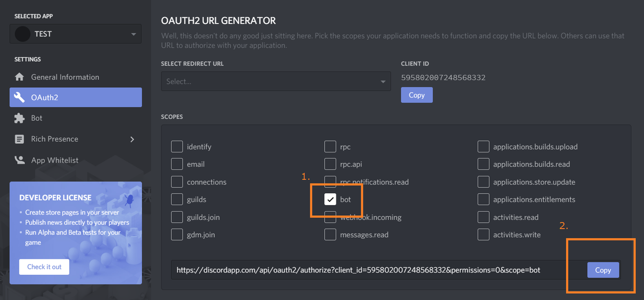This screenshot has height=300, width=644.
Task: Click the OAuth2 wrench icon
Action: [19, 97]
